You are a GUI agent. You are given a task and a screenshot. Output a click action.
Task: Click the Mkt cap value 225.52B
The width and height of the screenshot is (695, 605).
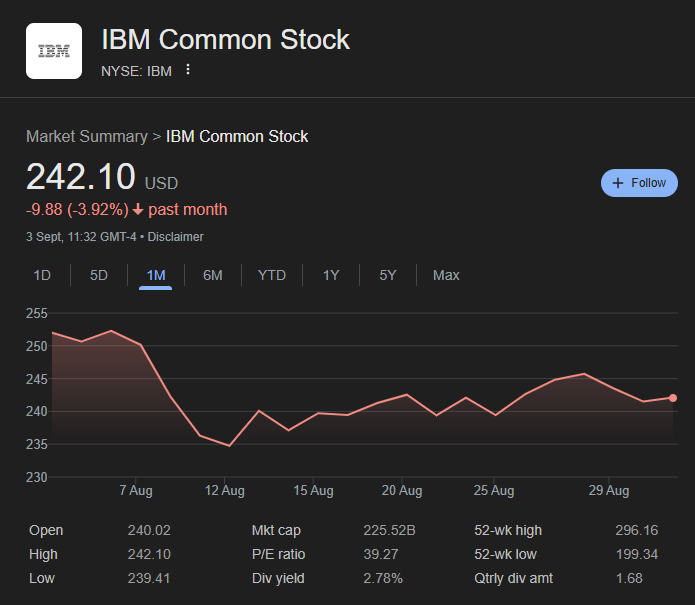390,531
